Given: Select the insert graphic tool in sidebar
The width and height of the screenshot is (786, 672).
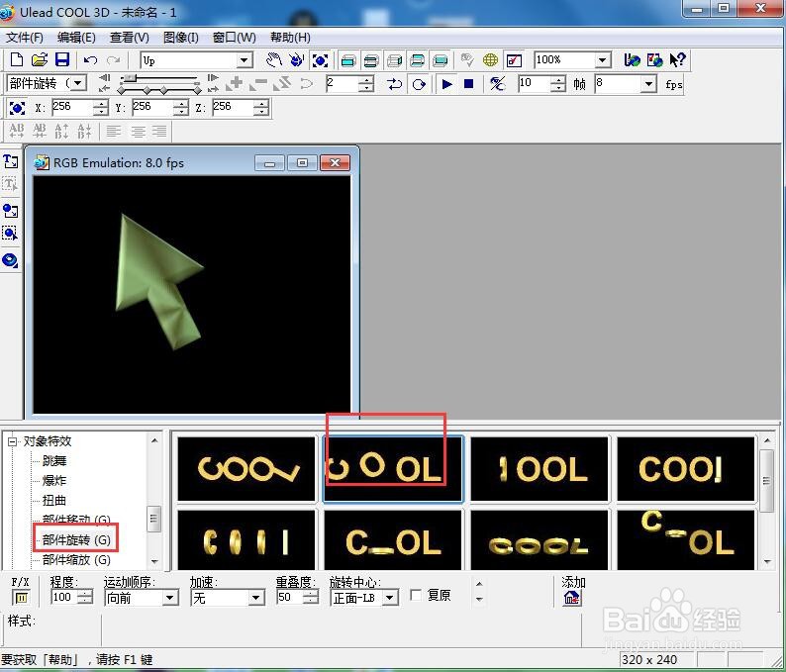Looking at the screenshot, I should (11, 210).
